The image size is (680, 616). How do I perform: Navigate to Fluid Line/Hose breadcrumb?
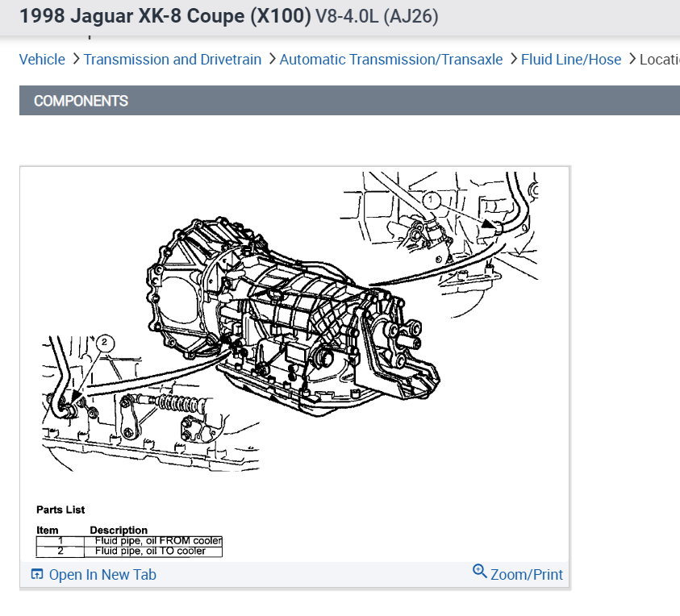pos(571,60)
